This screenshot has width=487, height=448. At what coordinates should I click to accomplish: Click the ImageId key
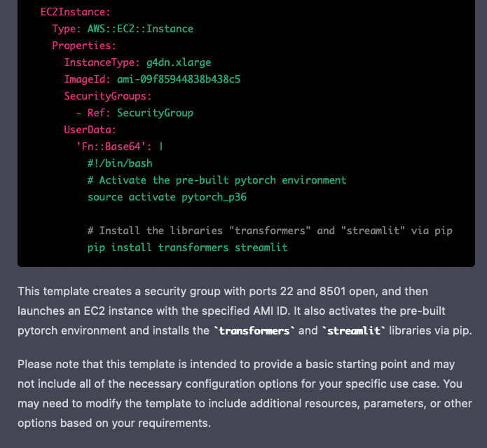[x=88, y=79]
